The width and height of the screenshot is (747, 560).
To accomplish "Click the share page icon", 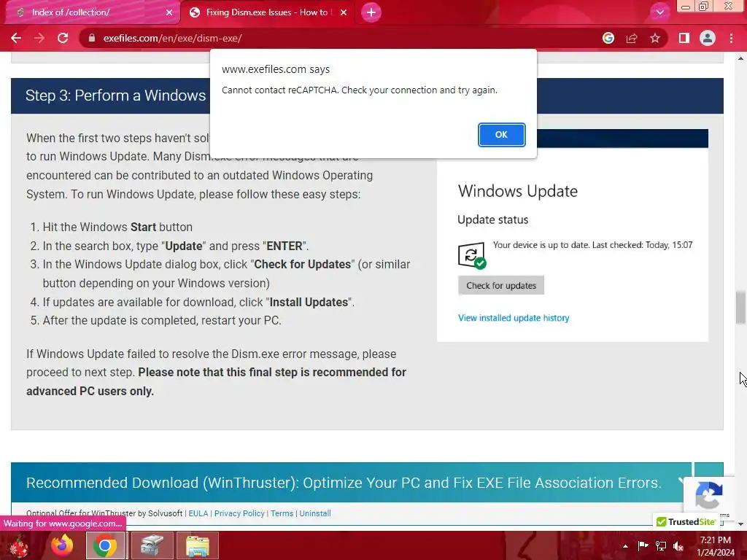I will tap(632, 38).
